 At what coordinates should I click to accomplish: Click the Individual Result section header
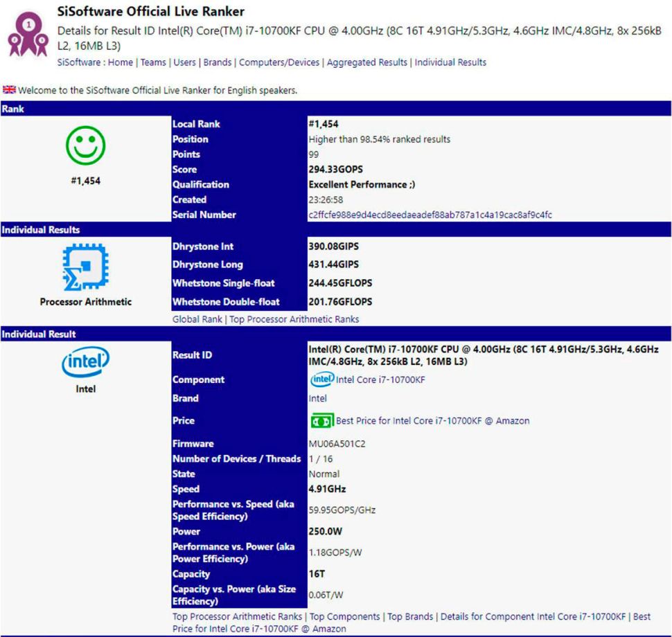pyautogui.click(x=336, y=334)
